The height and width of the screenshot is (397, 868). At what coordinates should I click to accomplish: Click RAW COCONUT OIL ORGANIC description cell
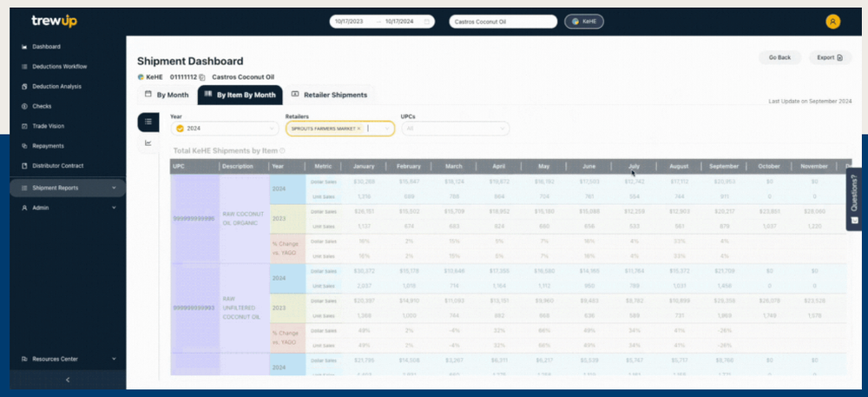click(x=244, y=218)
